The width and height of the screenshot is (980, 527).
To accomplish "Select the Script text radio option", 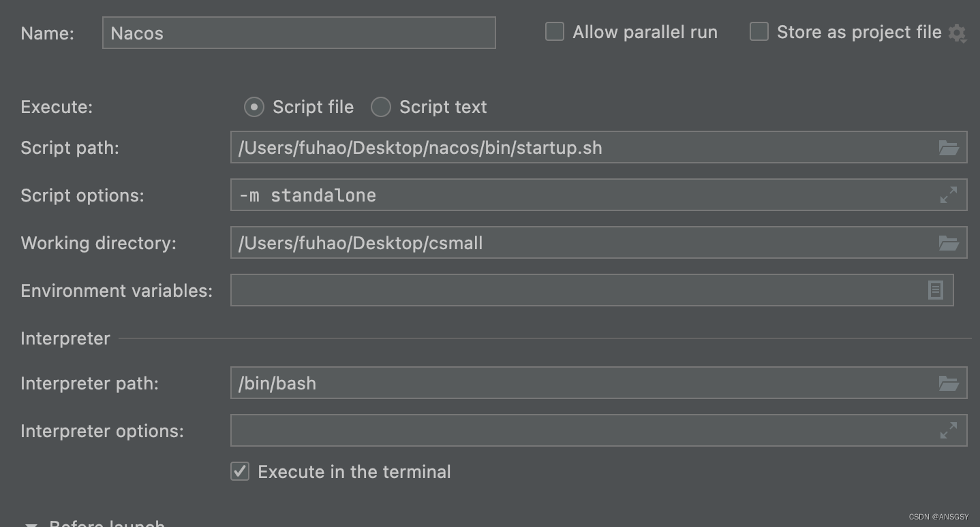I will 380,107.
